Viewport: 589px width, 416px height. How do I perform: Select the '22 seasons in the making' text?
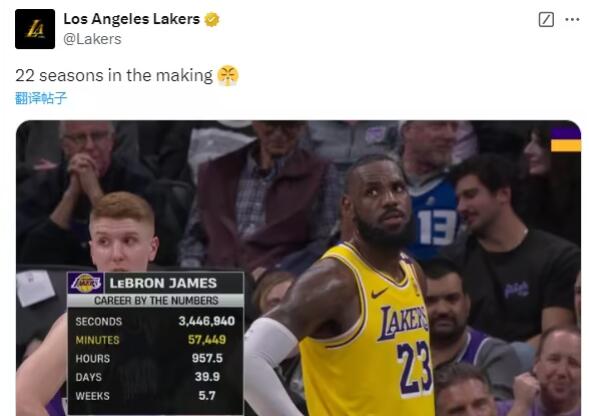click(x=114, y=75)
